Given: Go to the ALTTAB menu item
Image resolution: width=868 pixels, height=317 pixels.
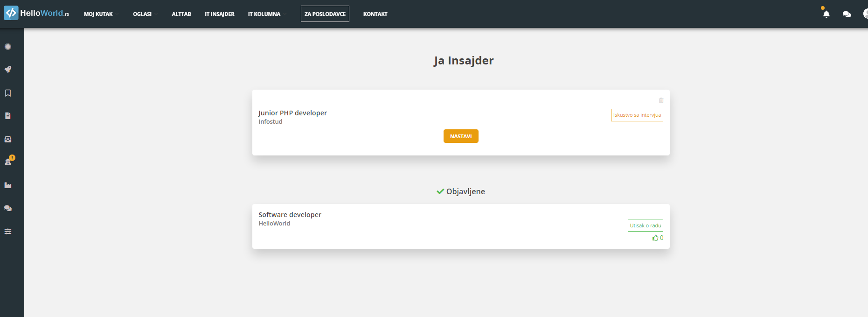Looking at the screenshot, I should [x=181, y=14].
